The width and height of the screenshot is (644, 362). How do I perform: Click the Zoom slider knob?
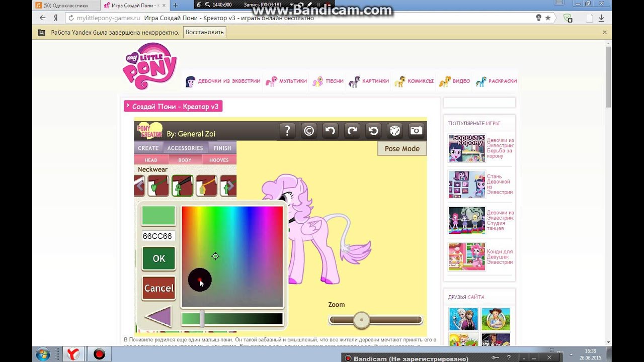pyautogui.click(x=361, y=320)
